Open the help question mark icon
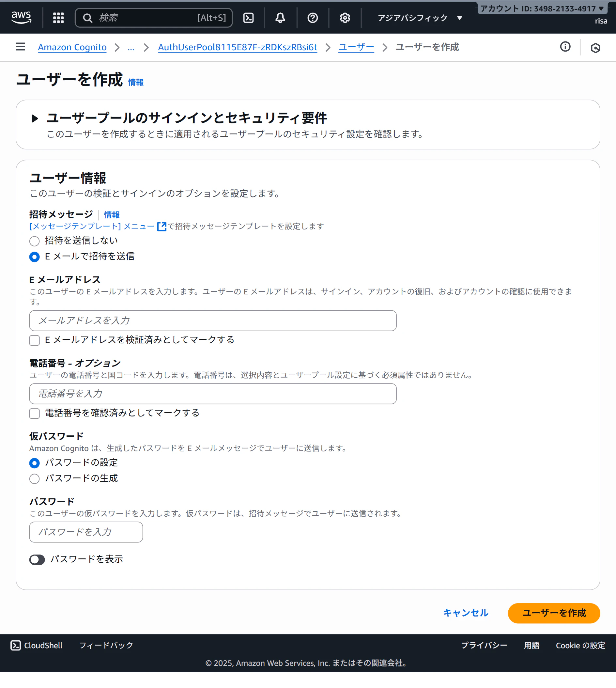616x688 pixels. point(312,18)
